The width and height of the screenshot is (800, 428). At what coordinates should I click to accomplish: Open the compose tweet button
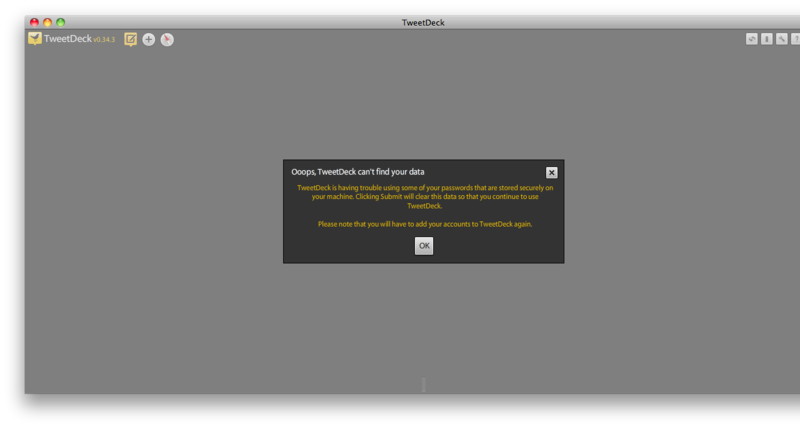coord(131,39)
